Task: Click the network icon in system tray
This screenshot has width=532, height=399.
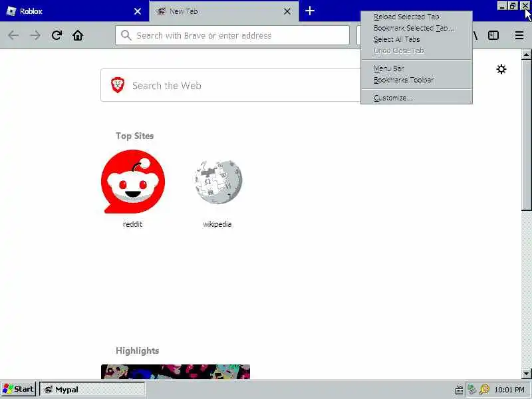Action: [x=471, y=389]
